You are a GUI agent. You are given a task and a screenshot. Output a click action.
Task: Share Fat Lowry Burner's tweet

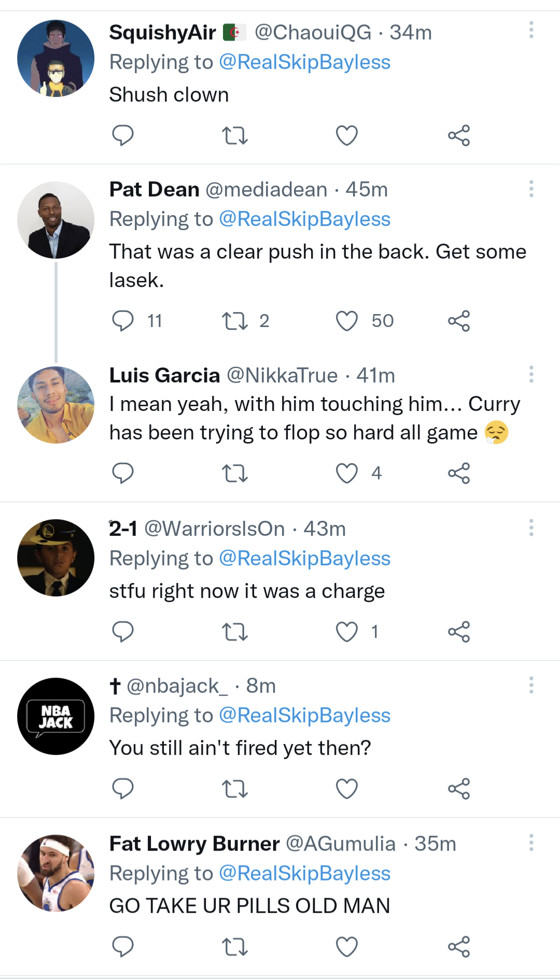(459, 947)
